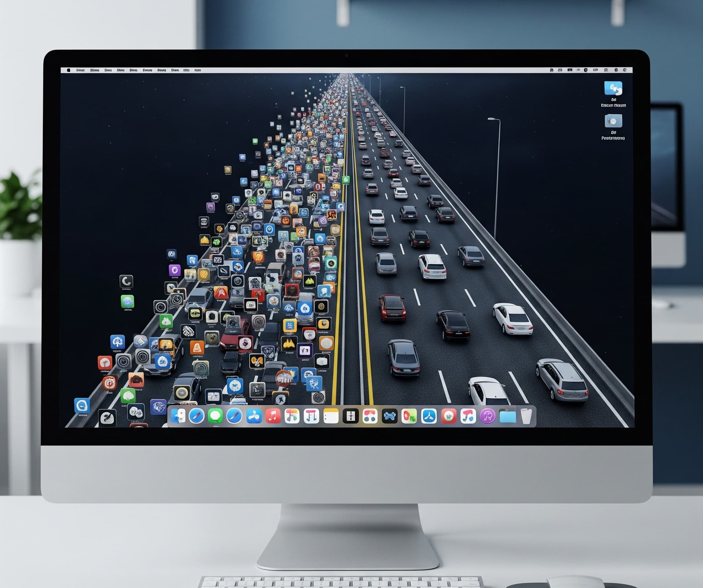Open the yellow Notes app in dock
Image resolution: width=703 pixels, height=588 pixels.
tap(331, 416)
